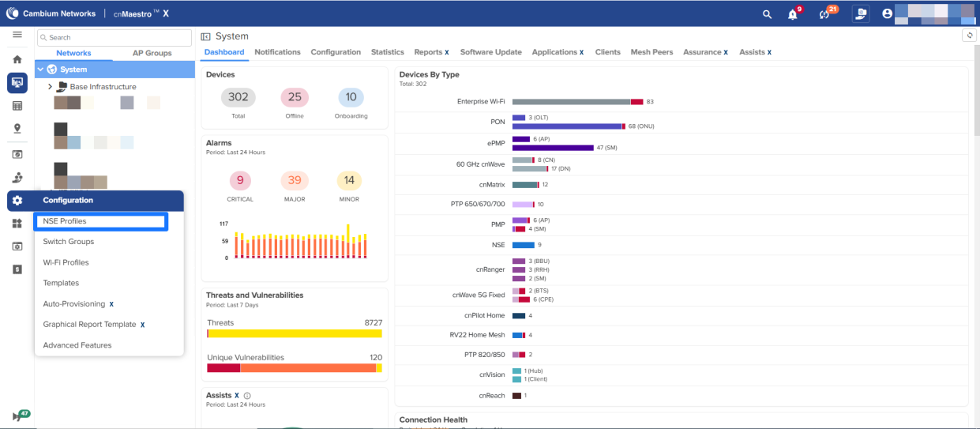Go to Home via the sidebar house icon
Viewport: 980px width, 429px height.
(17, 59)
